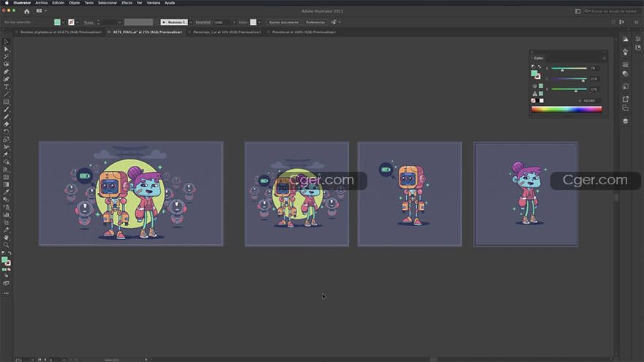The height and width of the screenshot is (362, 644).
Task: Select the Direct Selection tool
Action: [x=6, y=49]
